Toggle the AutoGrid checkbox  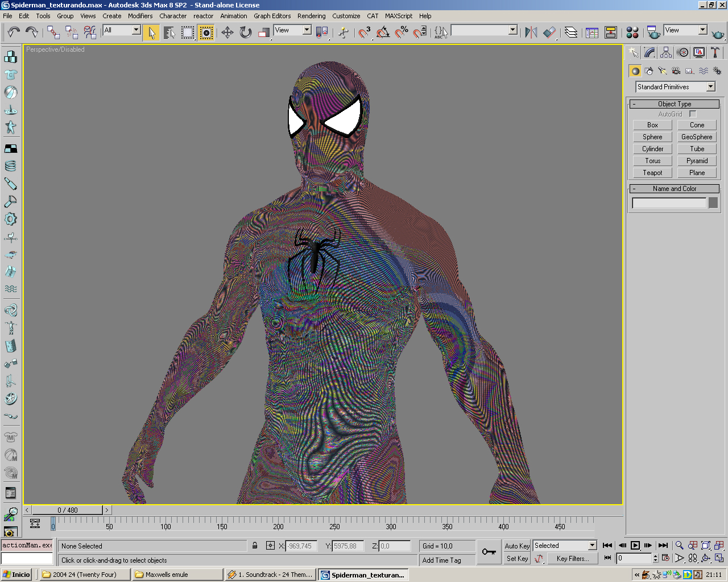[692, 114]
